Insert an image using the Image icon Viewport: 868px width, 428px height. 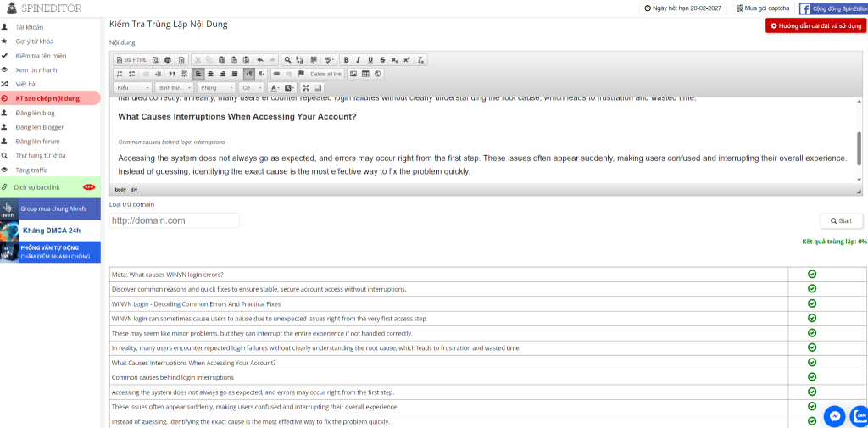point(353,74)
